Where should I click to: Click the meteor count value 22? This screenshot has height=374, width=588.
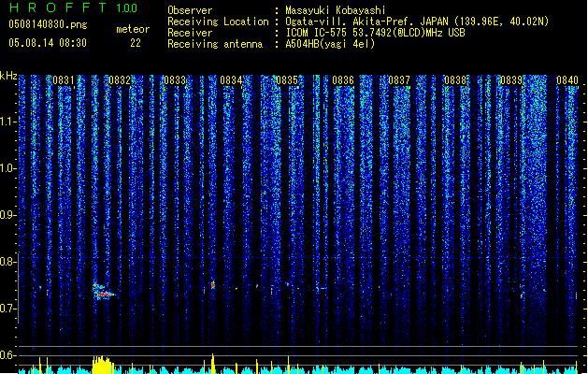point(136,43)
